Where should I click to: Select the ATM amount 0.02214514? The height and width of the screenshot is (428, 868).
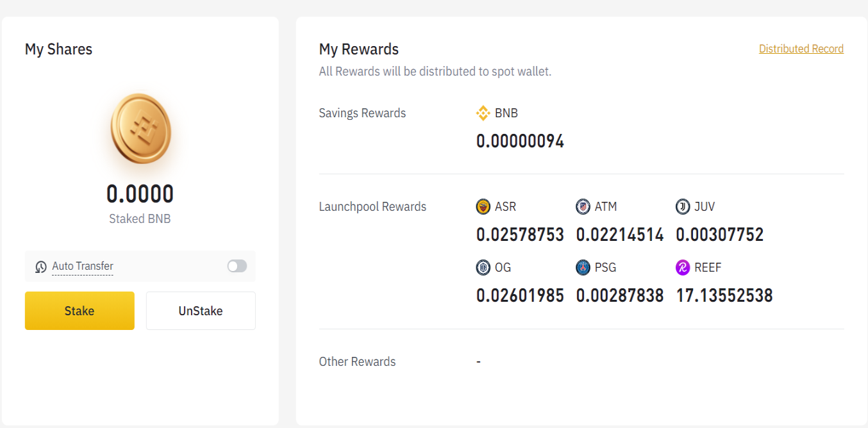[620, 235]
